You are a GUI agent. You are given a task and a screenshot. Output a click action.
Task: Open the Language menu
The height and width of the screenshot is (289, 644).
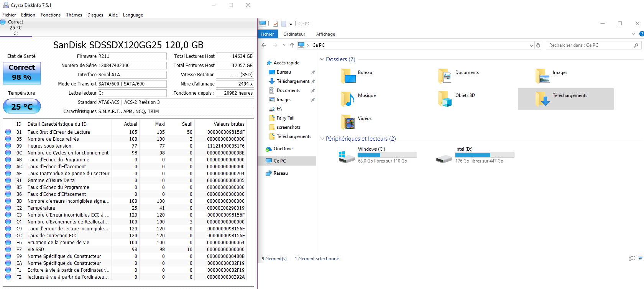pyautogui.click(x=133, y=15)
